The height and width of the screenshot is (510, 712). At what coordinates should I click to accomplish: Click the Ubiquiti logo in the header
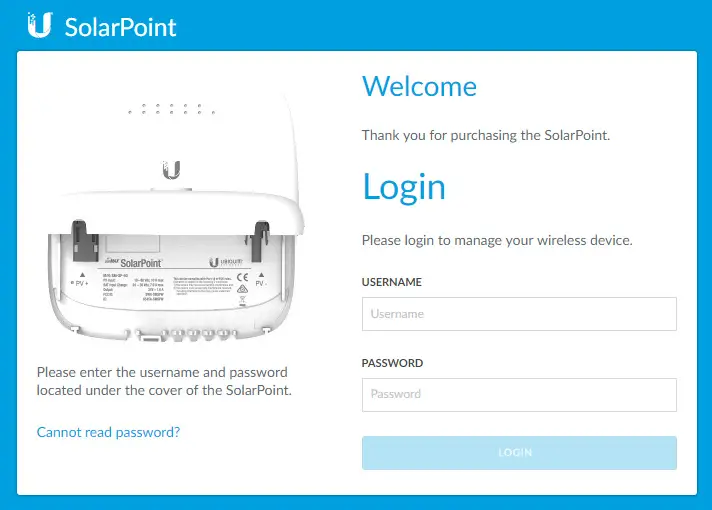(x=39, y=26)
